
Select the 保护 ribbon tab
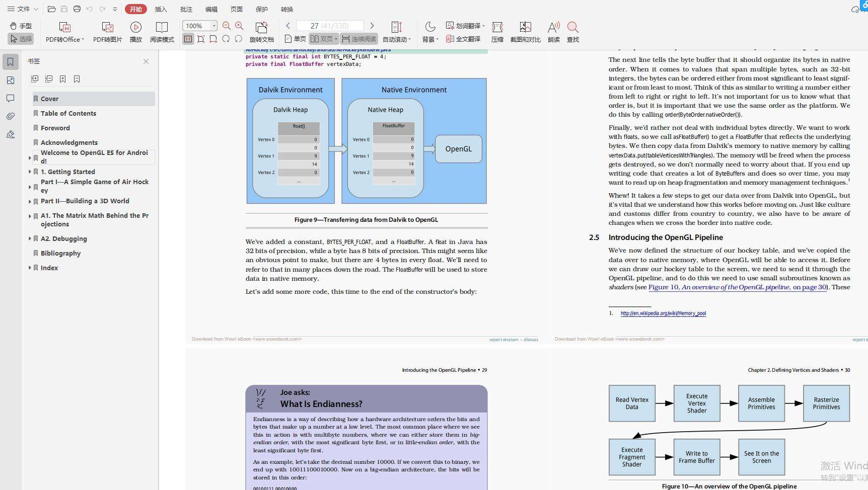tap(261, 9)
